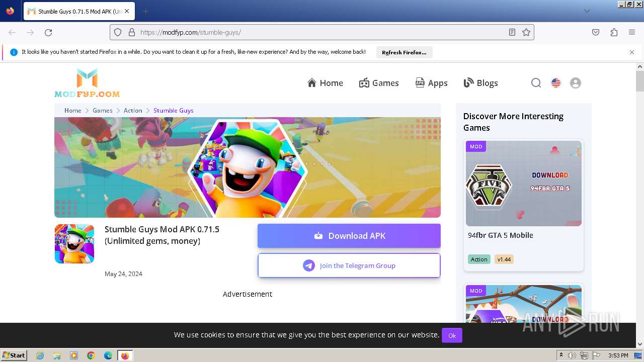Show hidden tray icons arrow

tap(561, 355)
